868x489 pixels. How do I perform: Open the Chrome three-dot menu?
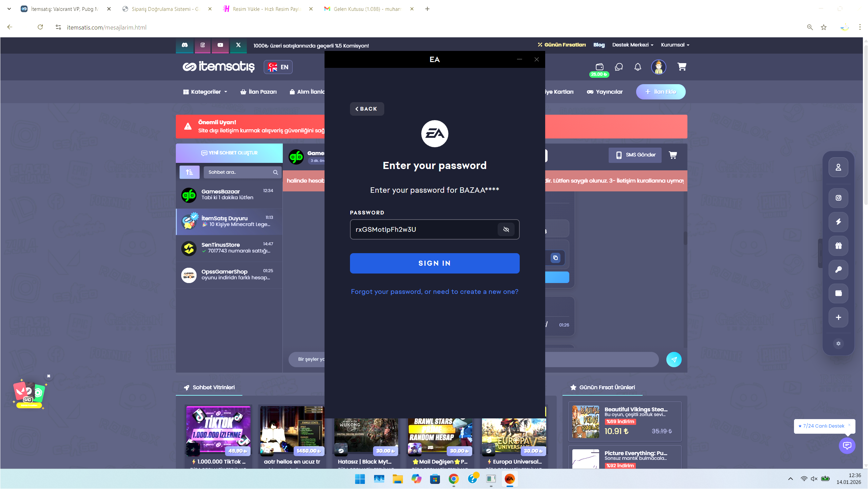(x=860, y=27)
